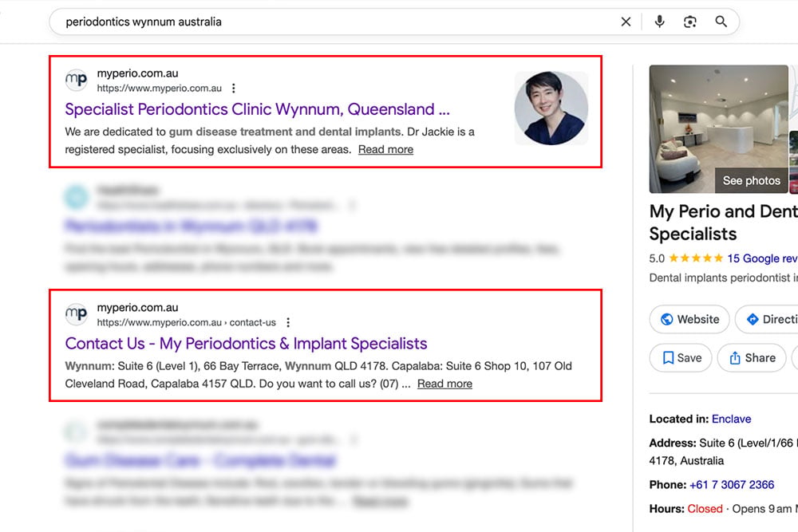Viewport: 798px width, 532px height.
Task: Read more on the Dr Jackie snippet
Action: (x=385, y=149)
